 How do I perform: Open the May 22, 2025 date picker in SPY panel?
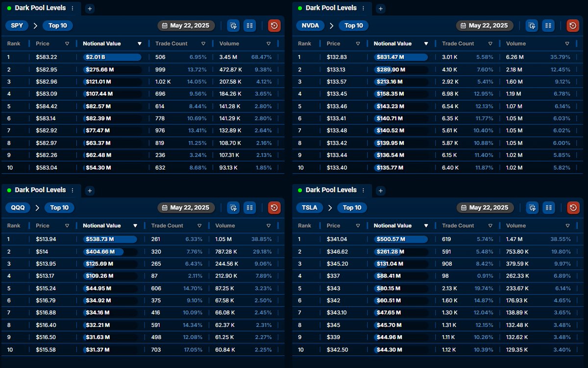(x=186, y=25)
